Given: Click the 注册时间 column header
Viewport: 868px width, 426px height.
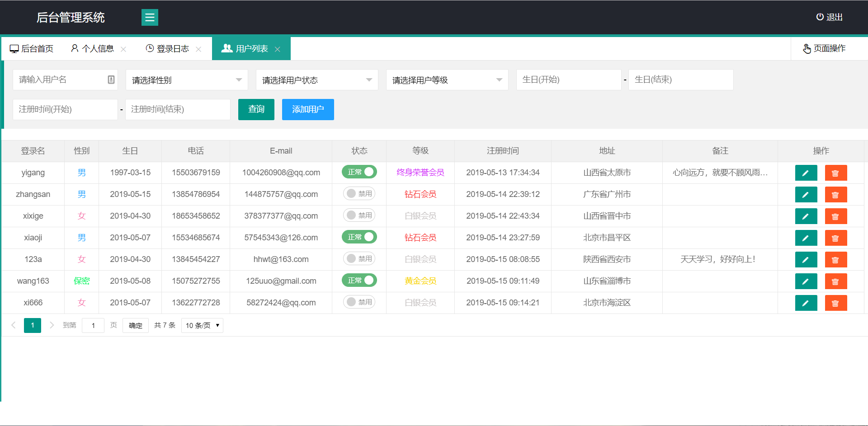Looking at the screenshot, I should (x=503, y=151).
